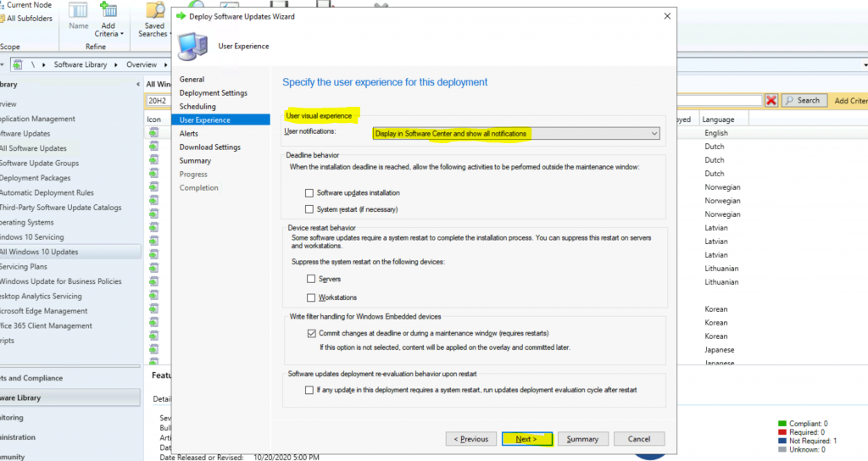The height and width of the screenshot is (461, 868).
Task: Expand arrow after Overview in breadcrumb
Action: [x=165, y=64]
